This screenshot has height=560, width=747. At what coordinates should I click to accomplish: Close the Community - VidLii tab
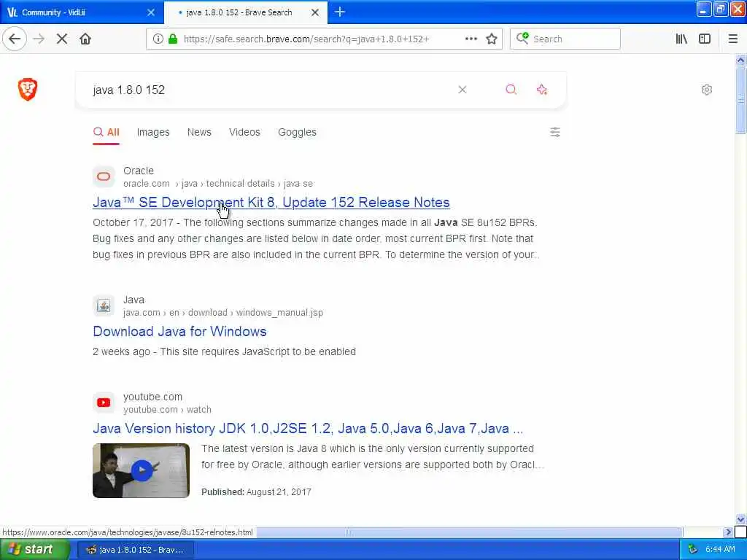click(x=151, y=12)
